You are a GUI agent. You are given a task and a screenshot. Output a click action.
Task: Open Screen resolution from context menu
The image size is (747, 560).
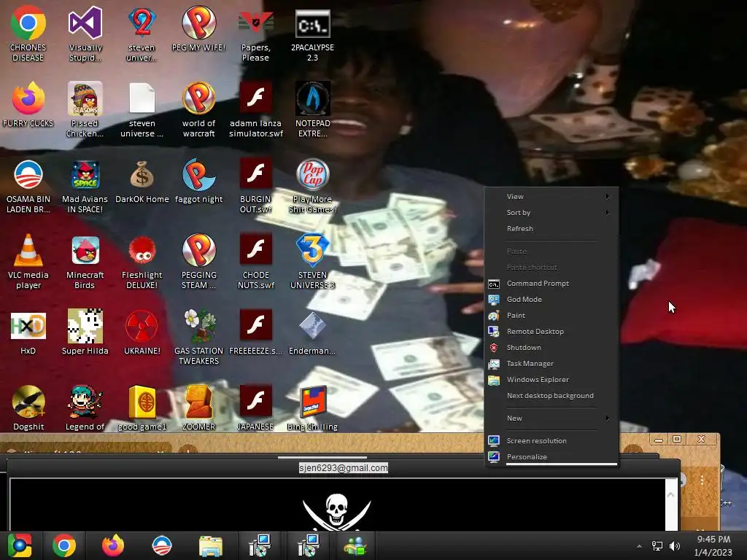(x=551, y=441)
